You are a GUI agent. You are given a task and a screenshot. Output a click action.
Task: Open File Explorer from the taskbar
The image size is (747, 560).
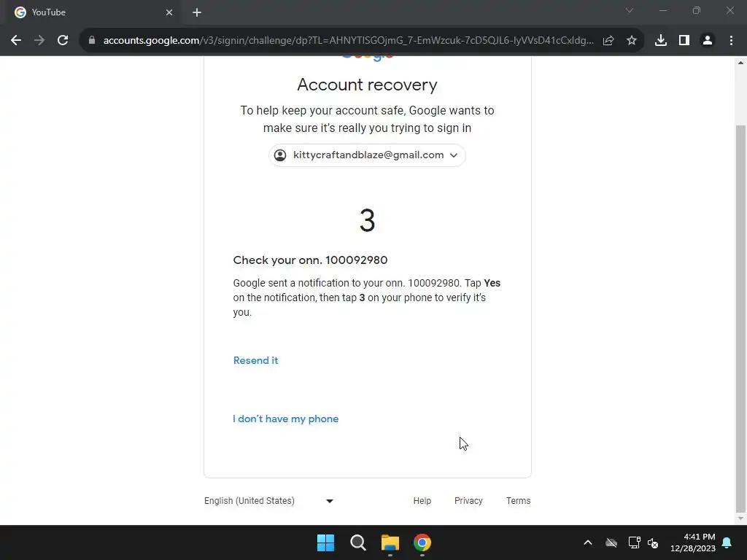[x=390, y=542]
